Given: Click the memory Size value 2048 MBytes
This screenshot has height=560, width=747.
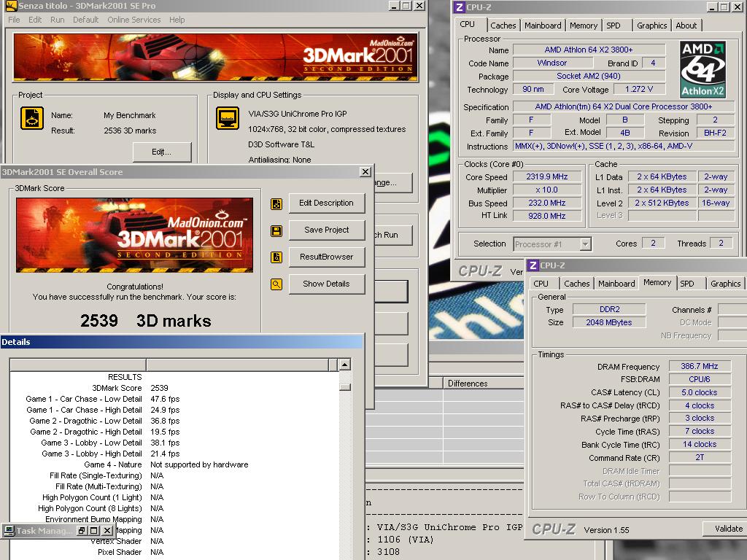Looking at the screenshot, I should click(x=609, y=322).
